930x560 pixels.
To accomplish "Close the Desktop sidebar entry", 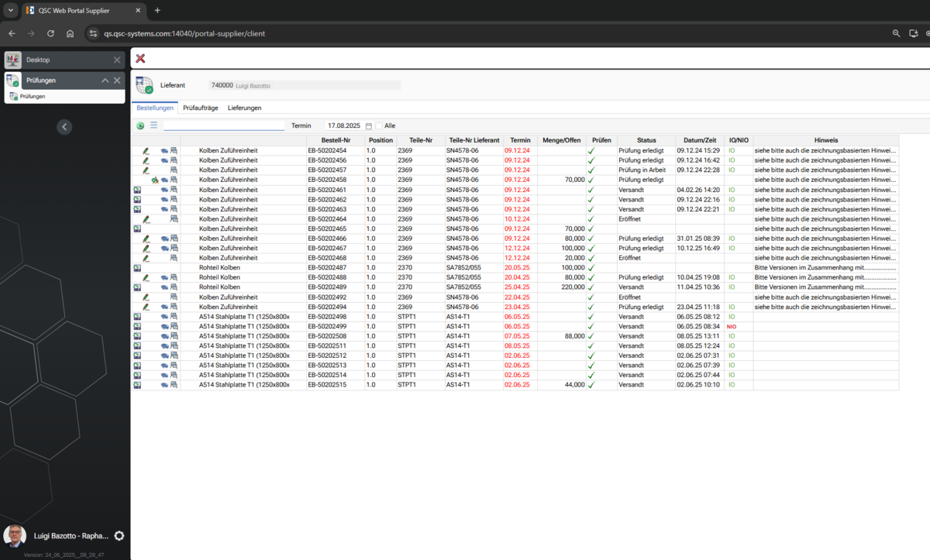I will [x=117, y=60].
